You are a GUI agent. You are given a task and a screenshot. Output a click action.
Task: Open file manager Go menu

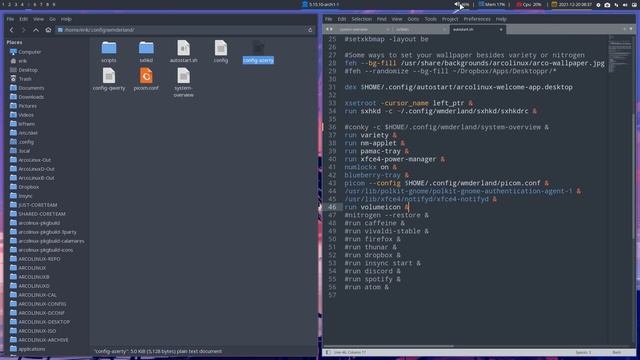click(x=52, y=19)
